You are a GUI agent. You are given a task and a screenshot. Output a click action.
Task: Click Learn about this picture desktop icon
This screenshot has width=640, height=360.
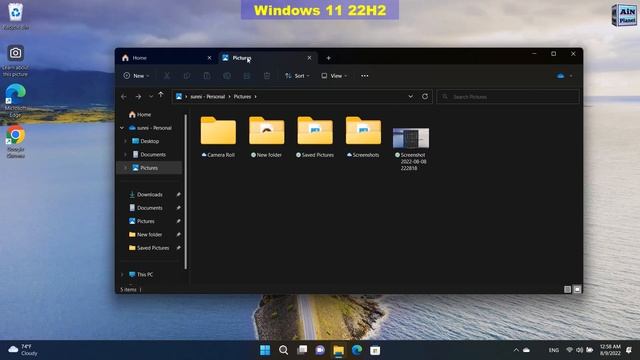click(x=16, y=61)
